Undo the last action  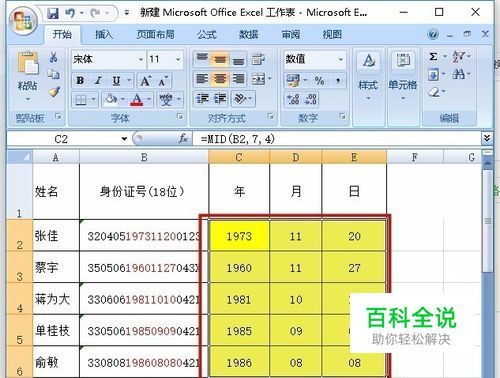click(70, 13)
